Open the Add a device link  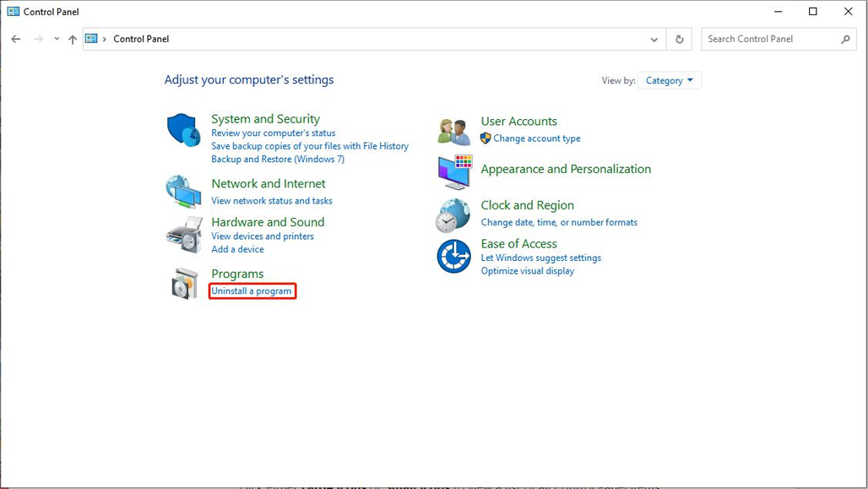237,249
